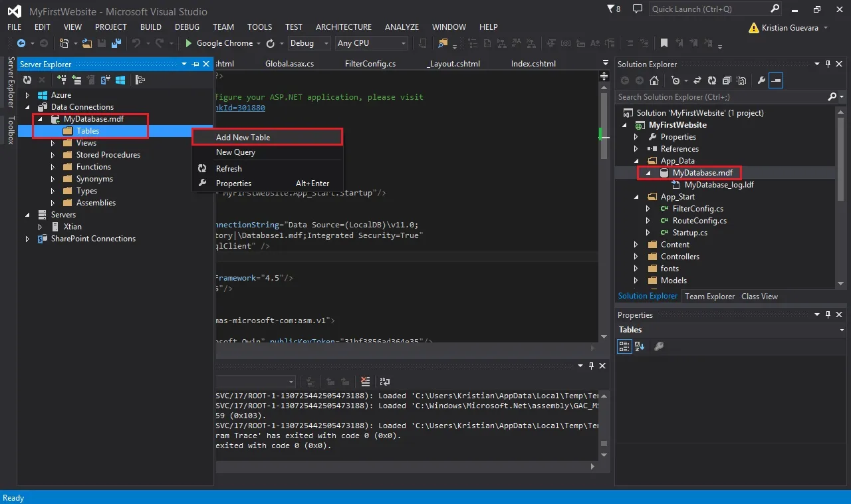The height and width of the screenshot is (504, 851).
Task: Click Collapse All icon in Solution Explorer
Action: pos(725,80)
